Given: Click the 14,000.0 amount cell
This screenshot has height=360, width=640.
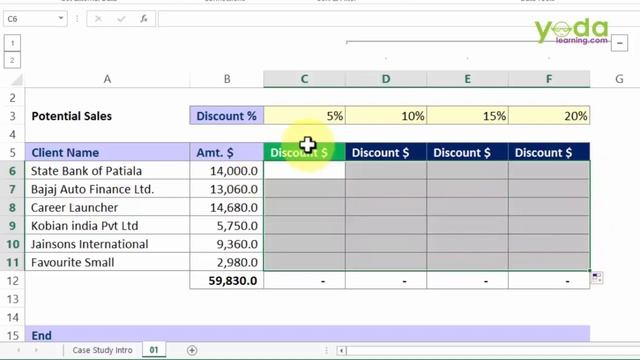Looking at the screenshot, I should [227, 171].
